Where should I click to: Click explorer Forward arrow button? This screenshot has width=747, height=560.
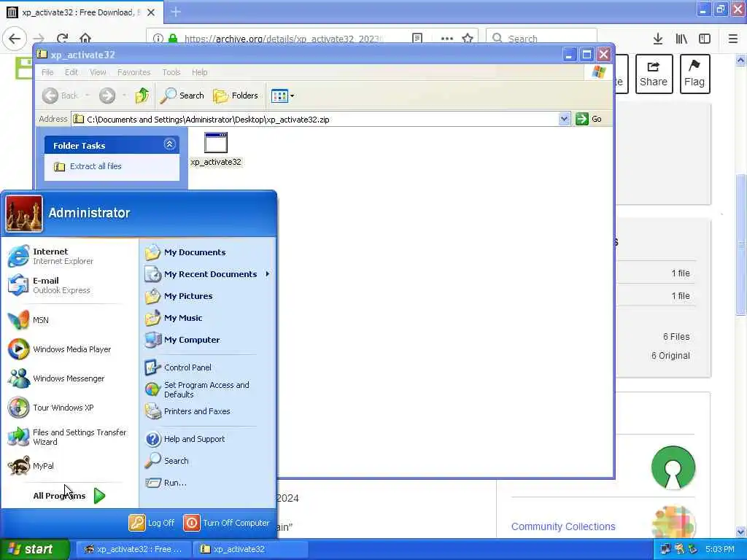107,96
